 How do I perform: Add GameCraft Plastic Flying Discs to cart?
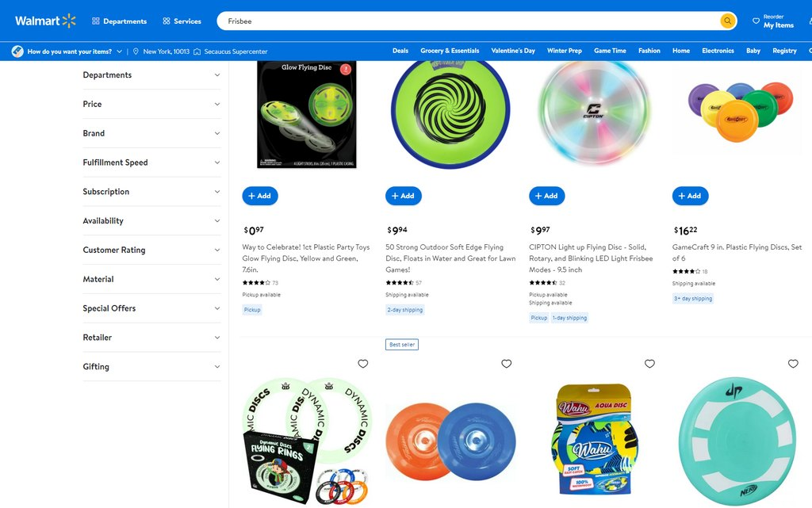[x=691, y=196]
